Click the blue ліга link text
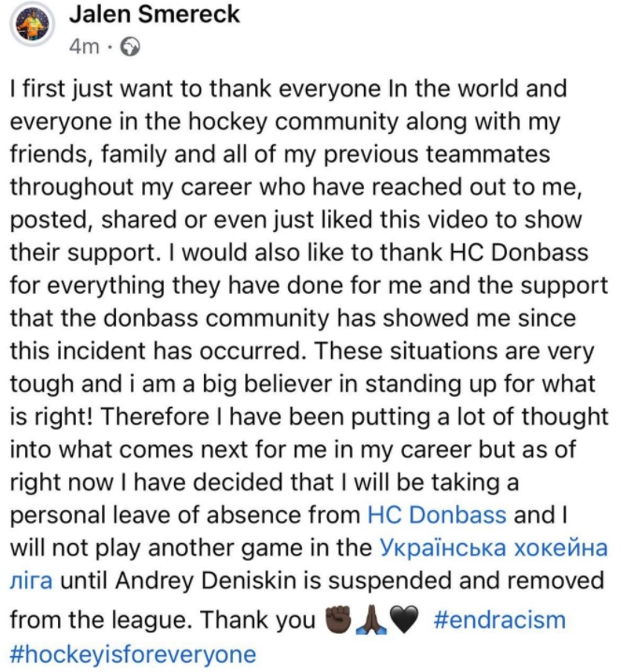This screenshot has width=621, height=672. coord(31,580)
